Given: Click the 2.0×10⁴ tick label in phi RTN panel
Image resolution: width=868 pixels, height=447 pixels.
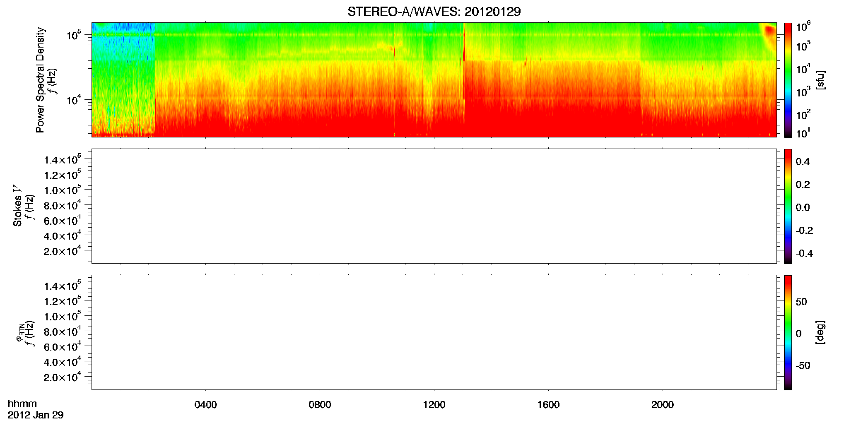Looking at the screenshot, I should tap(63, 377).
